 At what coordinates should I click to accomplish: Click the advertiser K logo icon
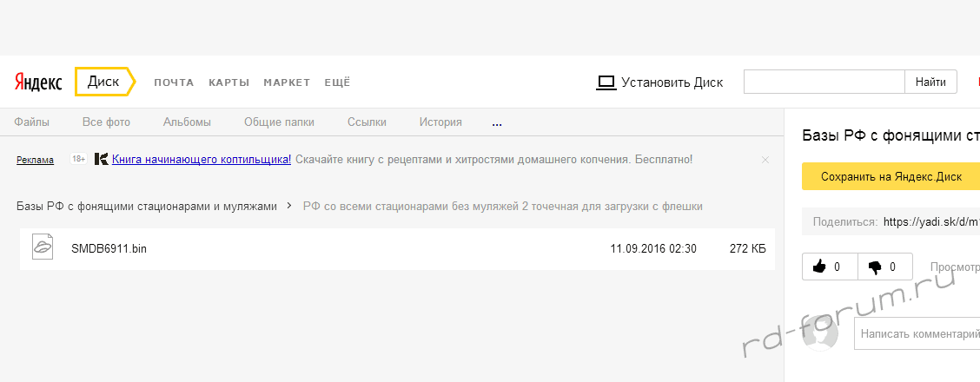coord(101,159)
